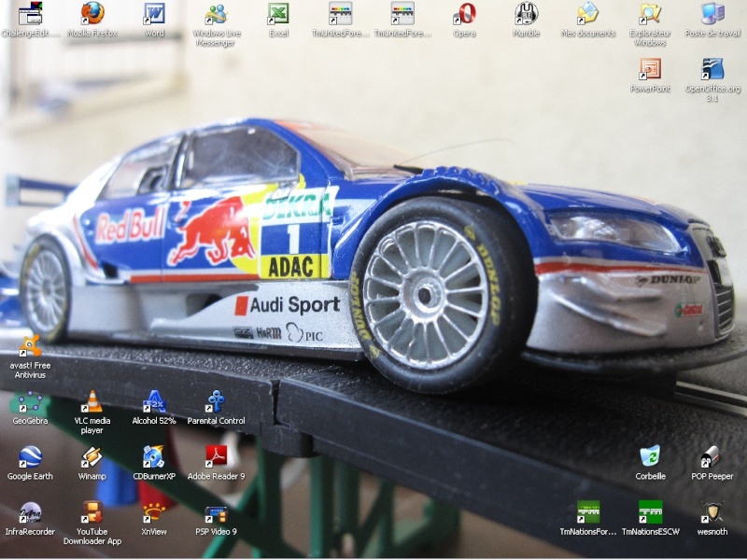Click the avast! Free Antivirus icon
Image resolution: width=747 pixels, height=560 pixels.
click(31, 345)
